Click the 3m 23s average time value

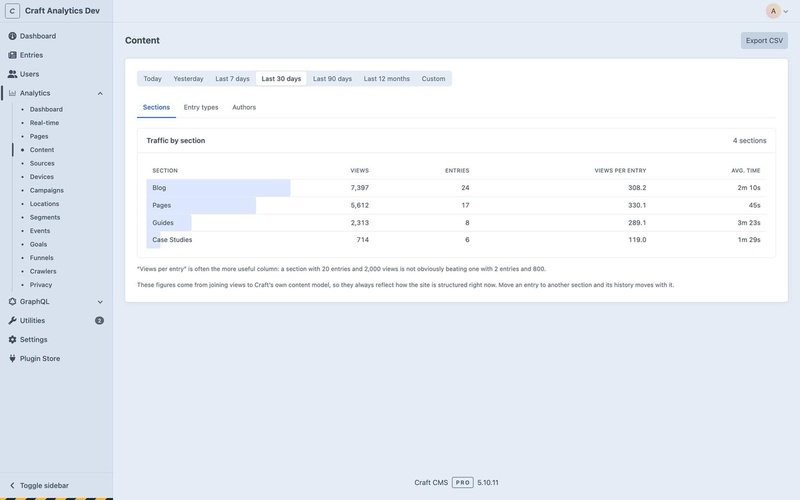click(749, 222)
